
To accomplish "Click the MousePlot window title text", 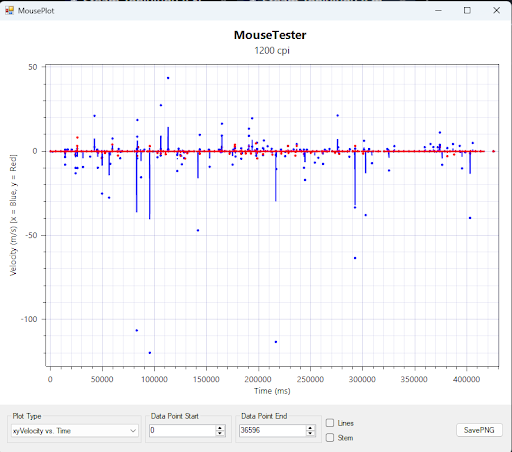I will click(36, 11).
